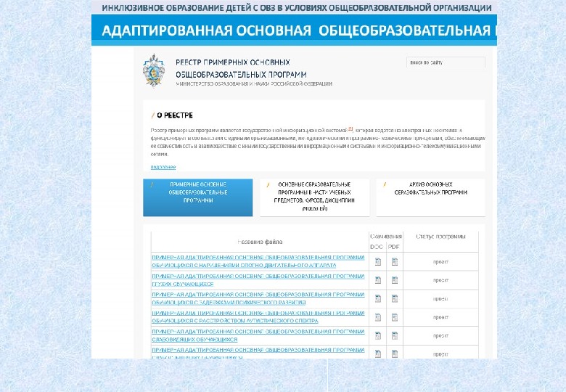
Task: Download DOC for опорно-двигательного аппарата program
Action: tap(377, 261)
